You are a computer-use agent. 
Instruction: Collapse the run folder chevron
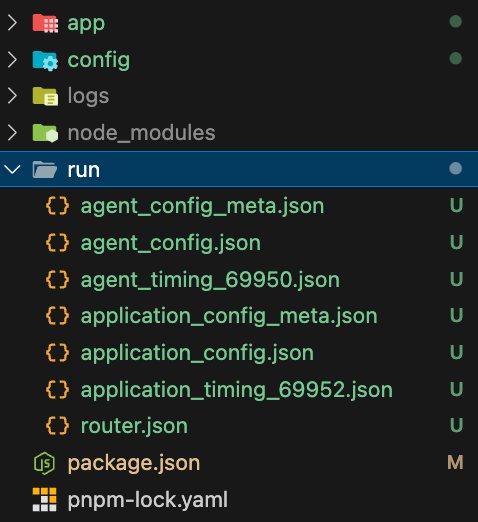pos(13,169)
